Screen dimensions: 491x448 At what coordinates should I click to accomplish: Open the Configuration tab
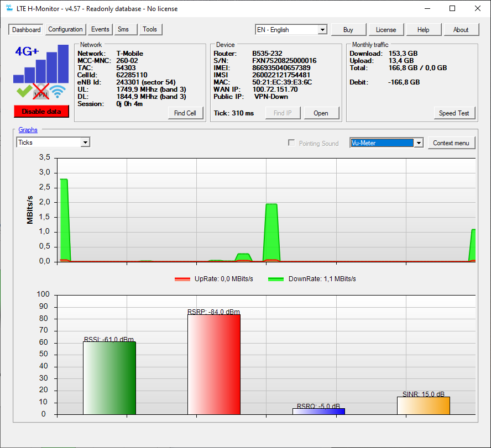click(65, 29)
